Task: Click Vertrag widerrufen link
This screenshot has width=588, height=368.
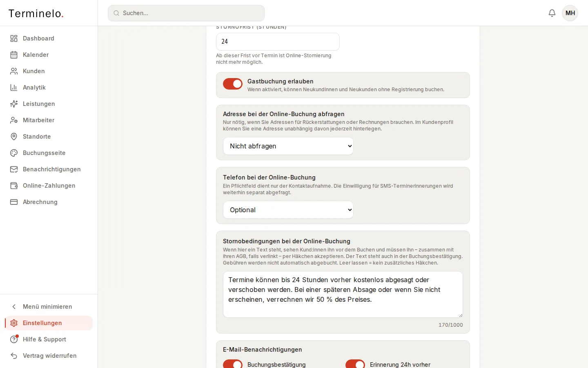Action: pyautogui.click(x=49, y=356)
